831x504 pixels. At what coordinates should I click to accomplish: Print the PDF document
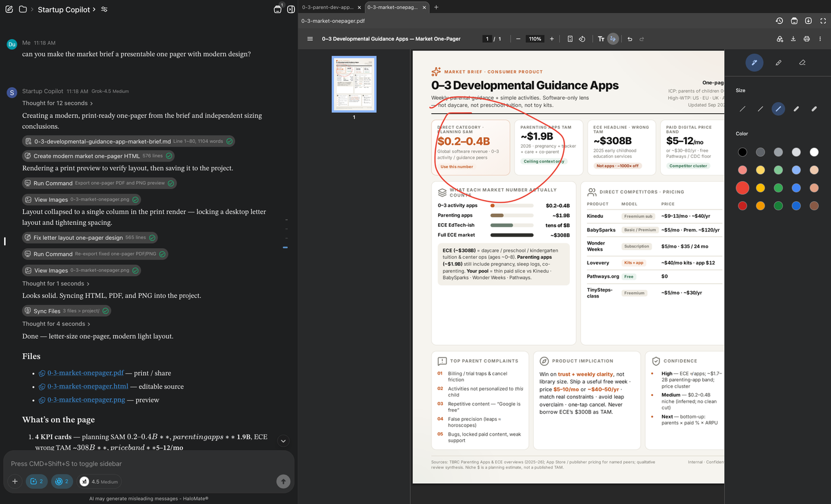(806, 39)
